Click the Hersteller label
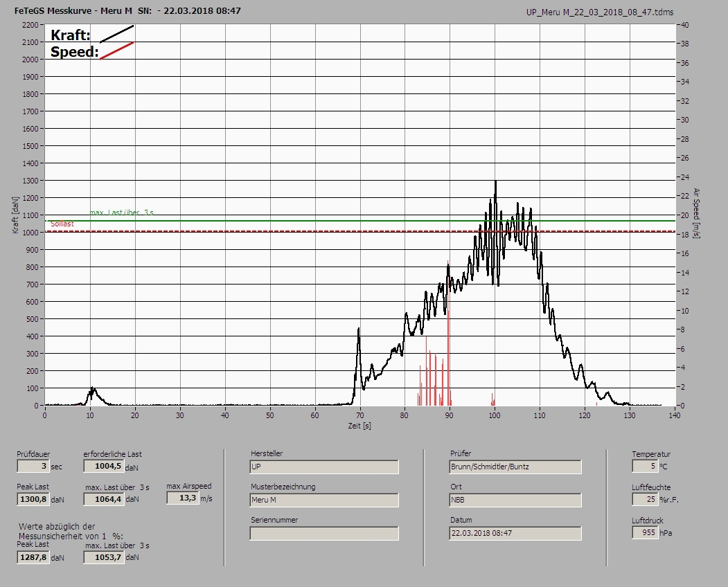The image size is (728, 587). coord(267,453)
